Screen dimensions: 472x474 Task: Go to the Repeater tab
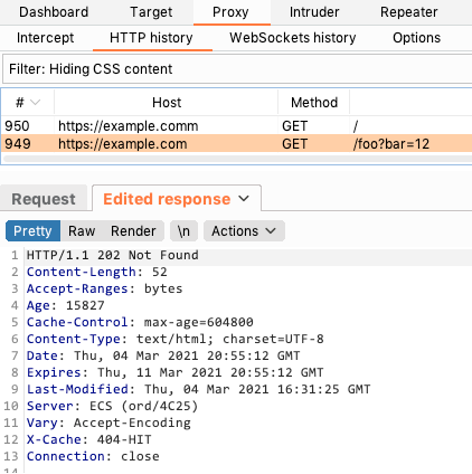click(x=409, y=12)
